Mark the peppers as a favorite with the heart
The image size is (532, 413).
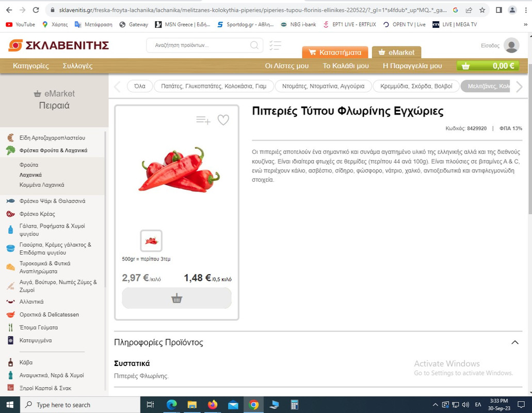point(223,120)
